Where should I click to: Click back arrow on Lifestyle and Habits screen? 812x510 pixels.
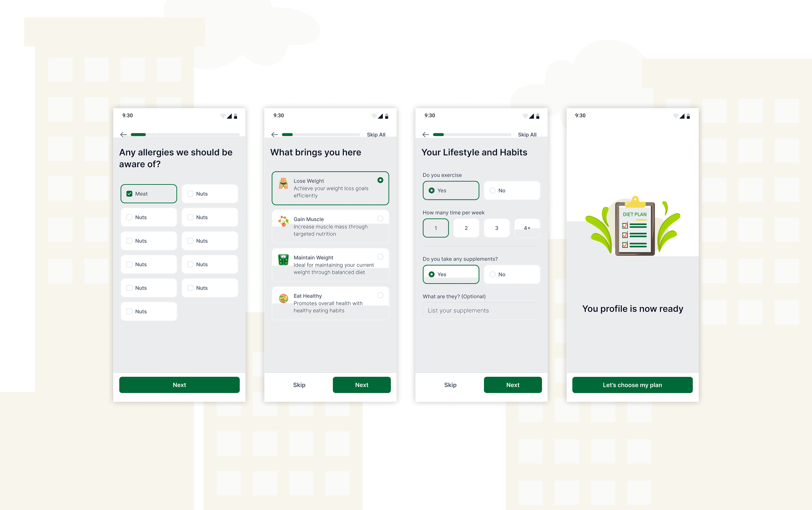pos(426,135)
